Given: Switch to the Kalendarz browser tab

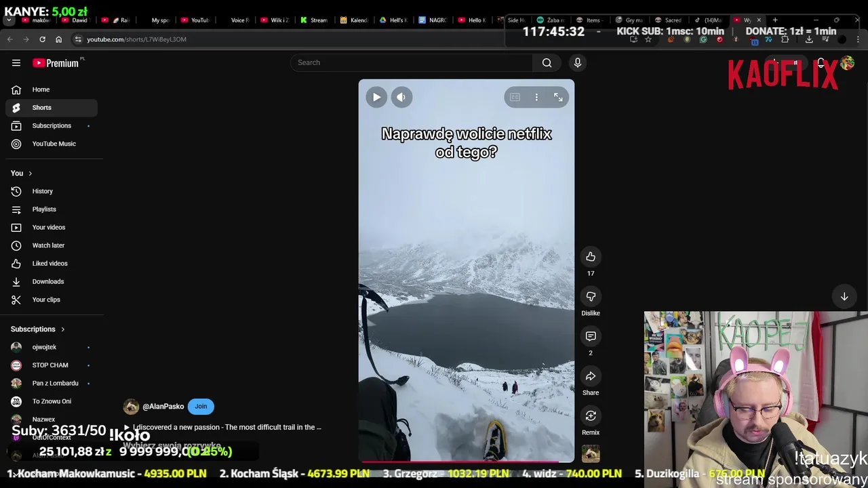Looking at the screenshot, I should pos(354,20).
